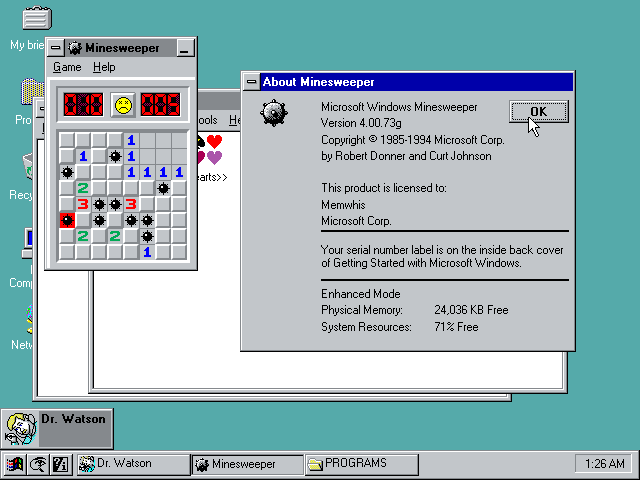Click the eye Find icon on taskbar
640x480 pixels.
coord(38,464)
